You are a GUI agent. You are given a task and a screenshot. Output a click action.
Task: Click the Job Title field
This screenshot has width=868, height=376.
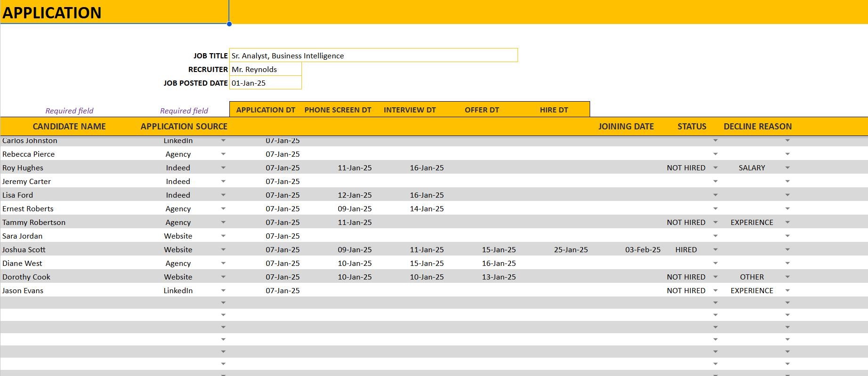(x=373, y=56)
